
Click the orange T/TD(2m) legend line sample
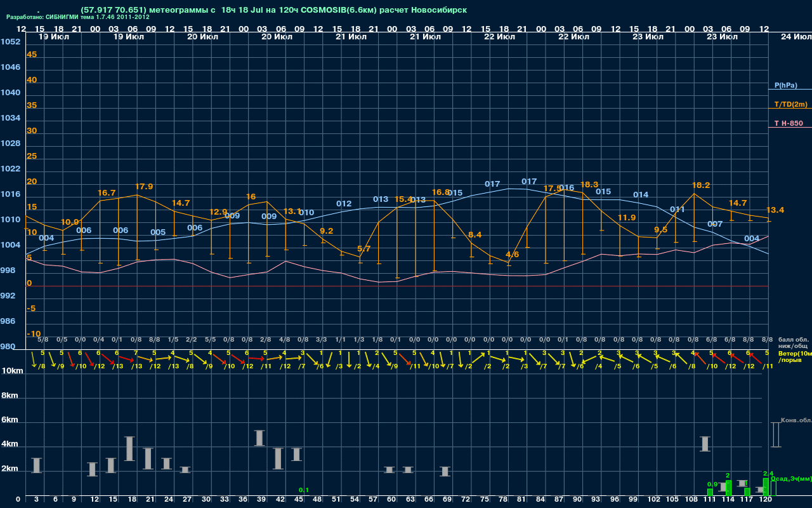coord(790,109)
